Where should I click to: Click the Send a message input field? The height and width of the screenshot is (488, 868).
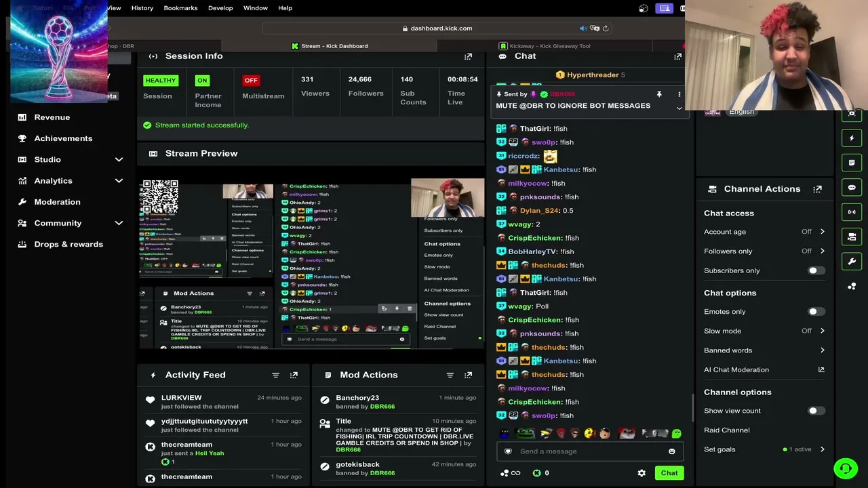(589, 451)
